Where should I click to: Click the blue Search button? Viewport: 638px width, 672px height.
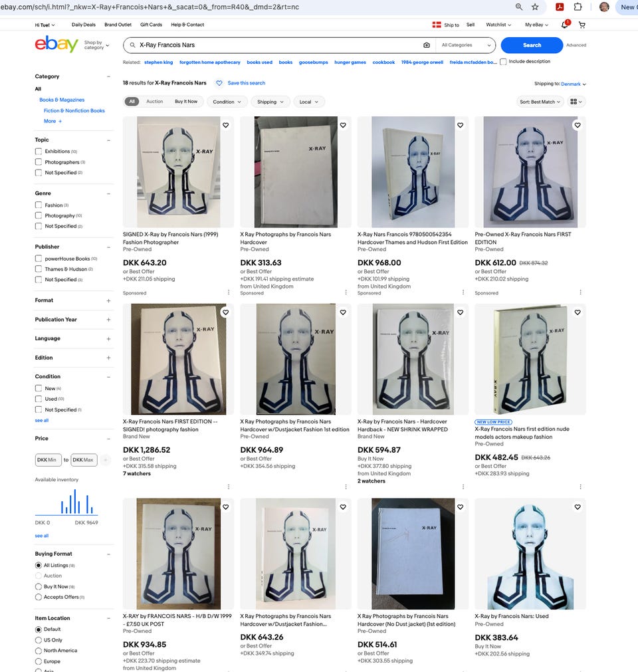[x=532, y=45]
